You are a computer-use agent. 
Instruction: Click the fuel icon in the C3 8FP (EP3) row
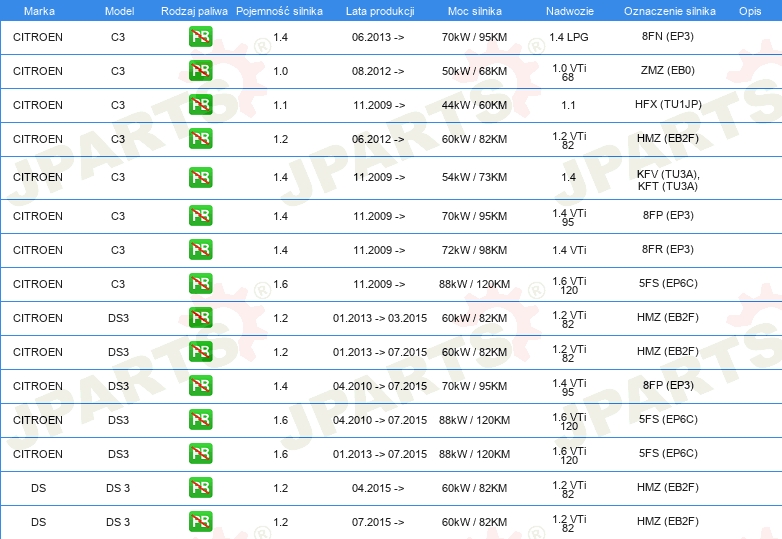tap(200, 215)
